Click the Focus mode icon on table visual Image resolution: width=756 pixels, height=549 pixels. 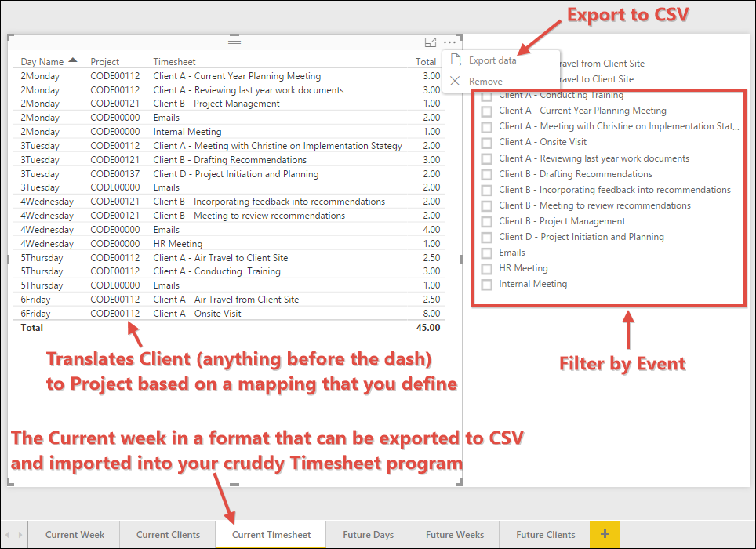[x=430, y=42]
